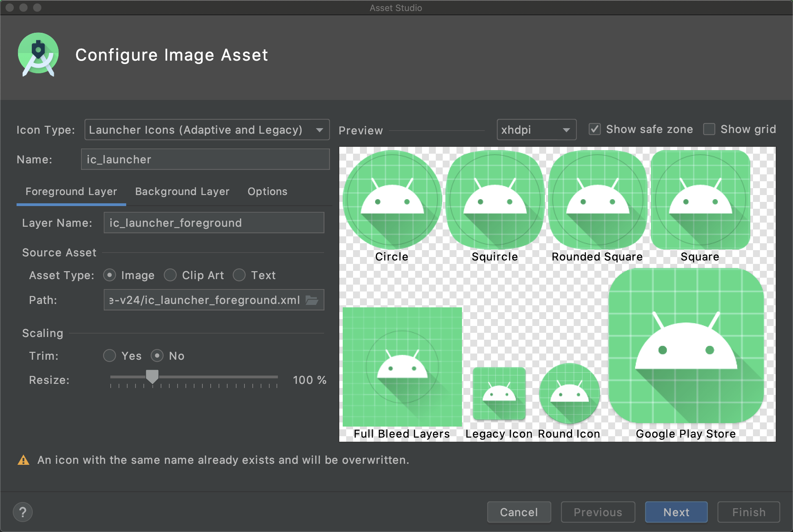Click the Previous button
Image resolution: width=793 pixels, height=532 pixels.
[x=598, y=512]
